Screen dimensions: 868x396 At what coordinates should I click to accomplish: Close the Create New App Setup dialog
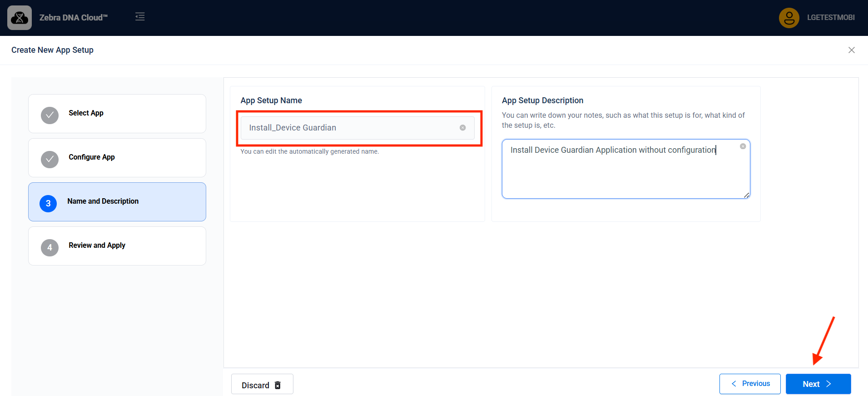click(851, 50)
